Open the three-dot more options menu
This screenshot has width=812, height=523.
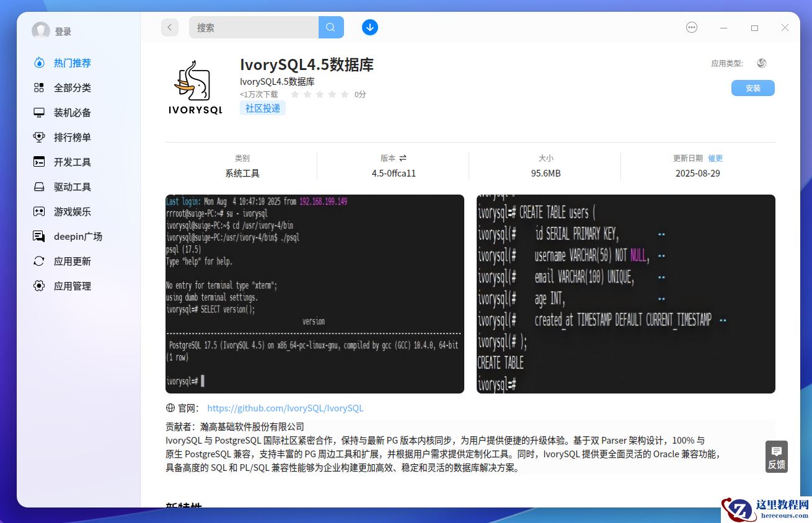(691, 27)
